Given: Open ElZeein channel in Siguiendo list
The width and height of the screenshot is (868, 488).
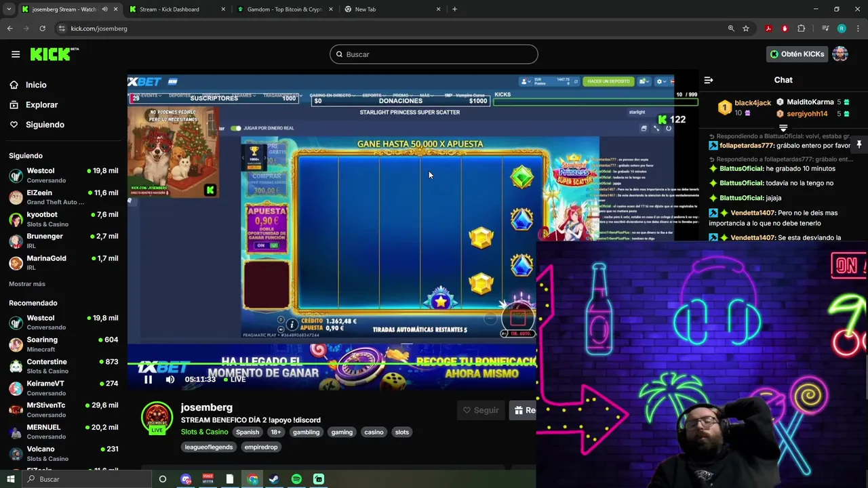Looking at the screenshot, I should coord(64,197).
